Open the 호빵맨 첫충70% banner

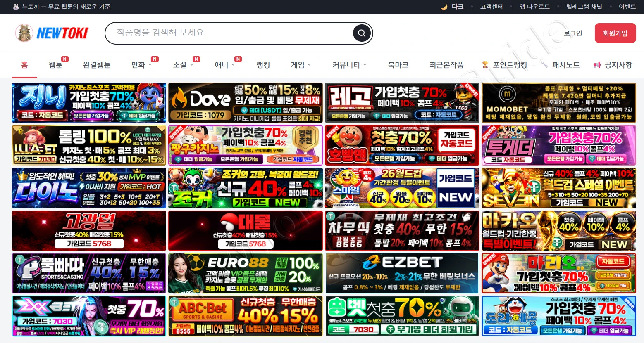402,145
